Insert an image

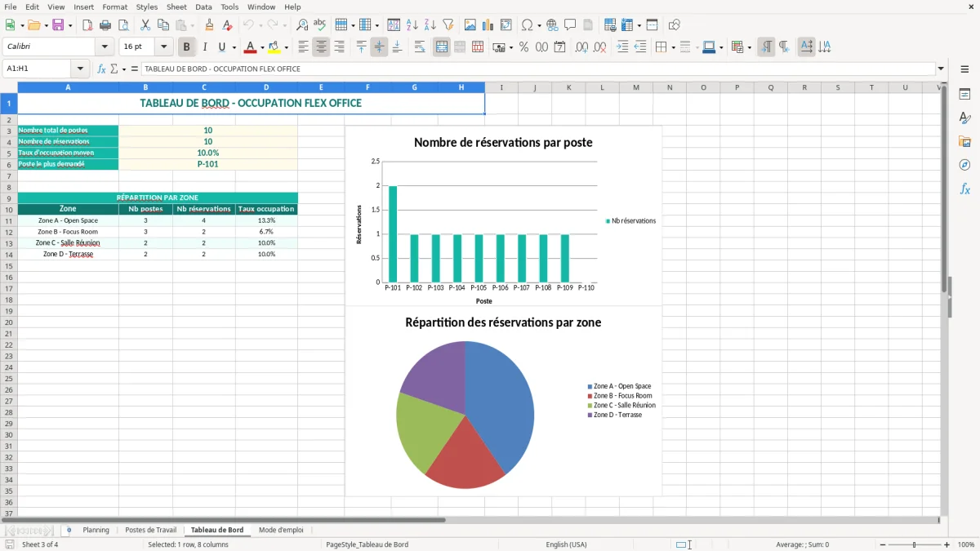tap(470, 25)
